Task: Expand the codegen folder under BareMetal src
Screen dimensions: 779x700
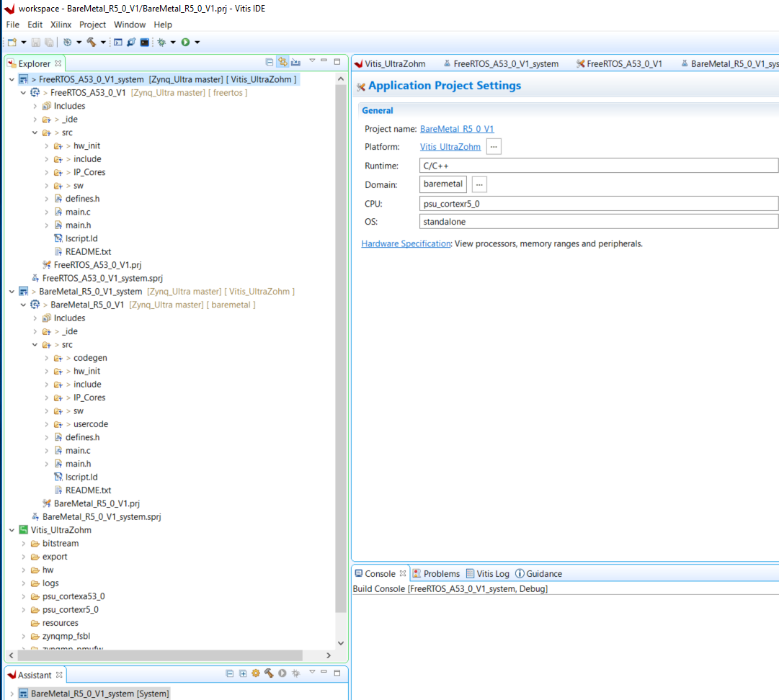Action: [47, 358]
